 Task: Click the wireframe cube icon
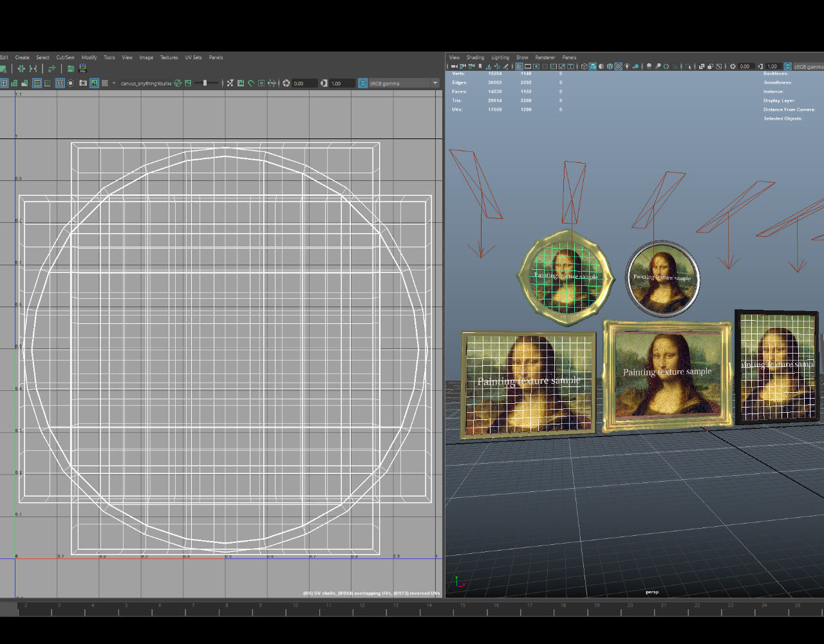pyautogui.click(x=585, y=66)
